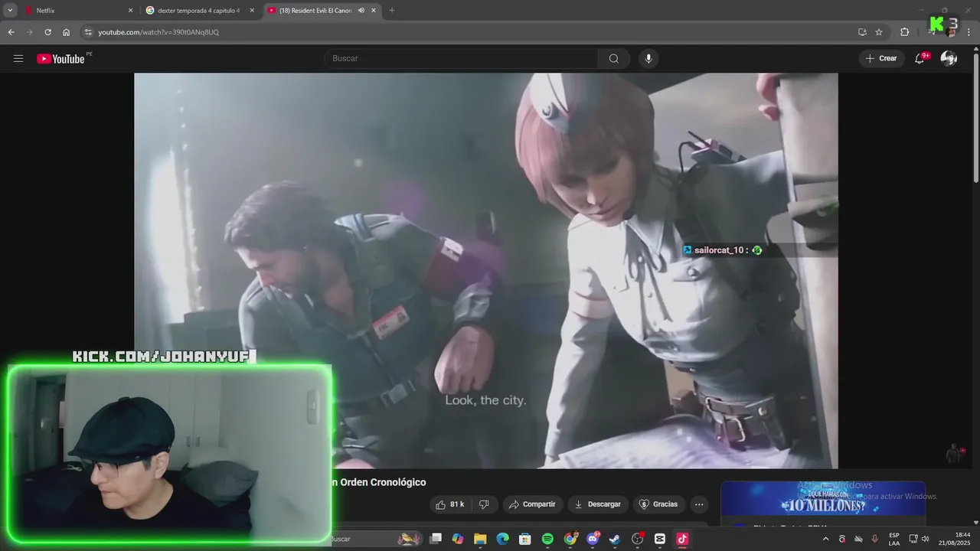
Task: Open the YouTube guide hamburger menu
Action: click(18, 59)
